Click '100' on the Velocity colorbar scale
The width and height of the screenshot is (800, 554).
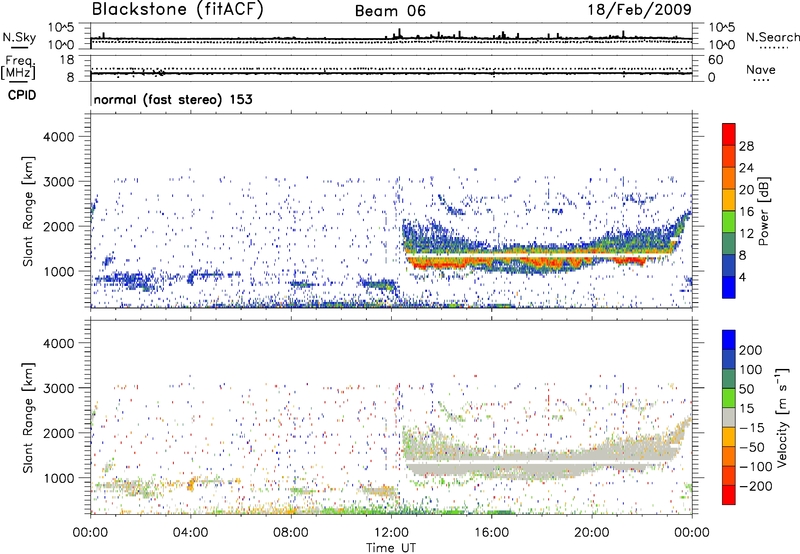coord(751,370)
